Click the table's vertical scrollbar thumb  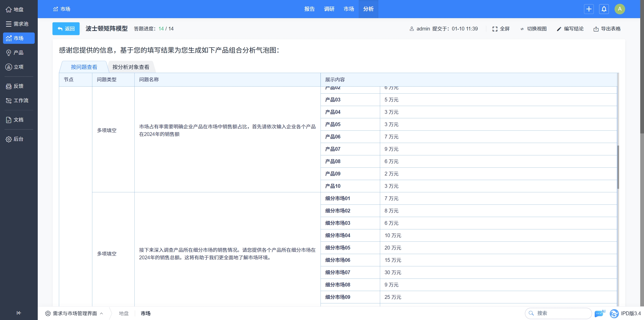pos(618,167)
